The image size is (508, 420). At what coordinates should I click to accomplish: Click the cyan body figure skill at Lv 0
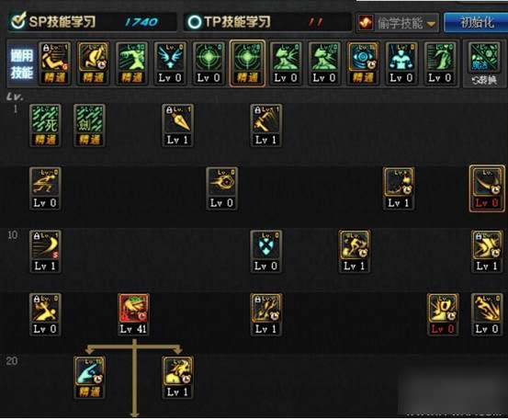[x=401, y=62]
